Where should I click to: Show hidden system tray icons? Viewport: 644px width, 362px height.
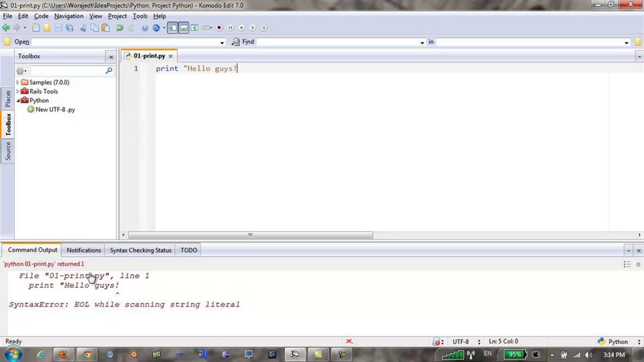coord(552,355)
